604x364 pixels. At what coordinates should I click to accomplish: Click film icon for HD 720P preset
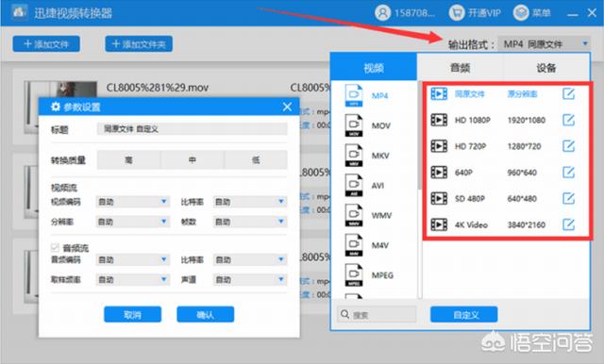pos(439,146)
